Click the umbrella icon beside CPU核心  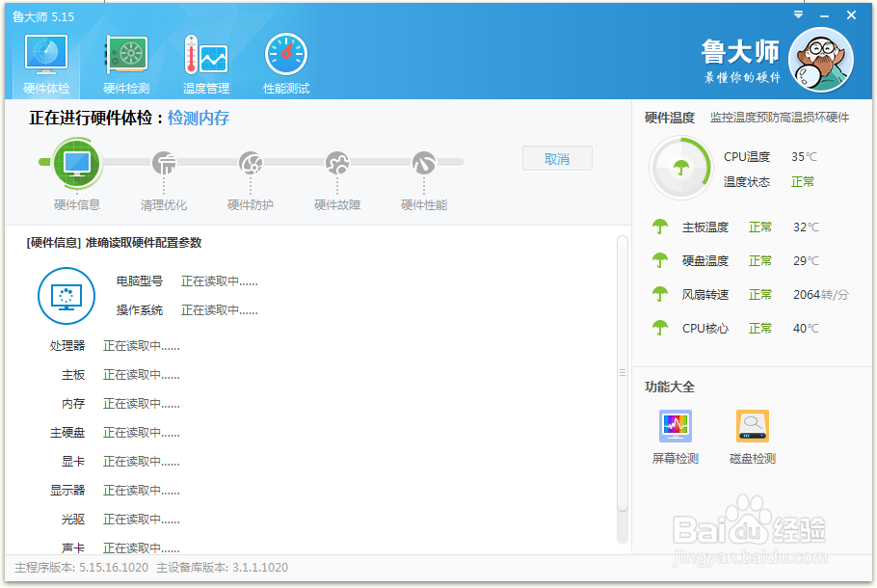click(660, 328)
